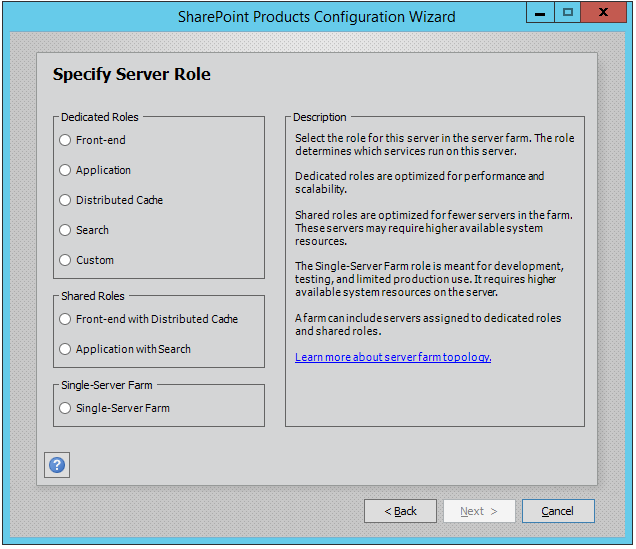Pick the Distributed Cache role

pos(65,200)
